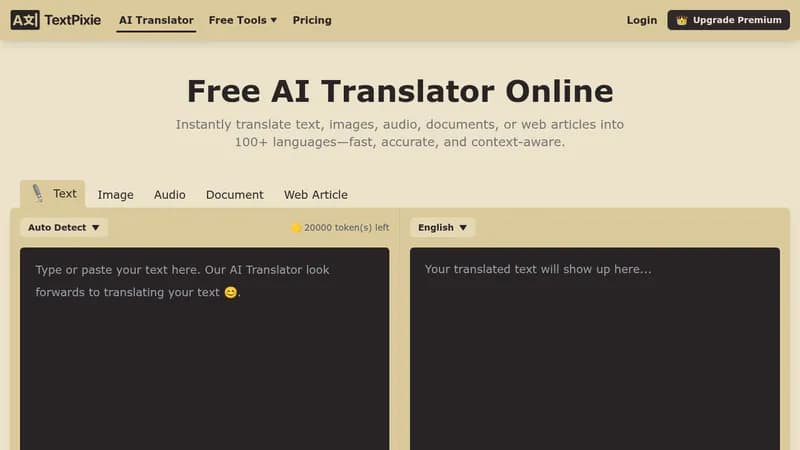Switch to the Audio tab
This screenshot has height=450, width=800.
(170, 195)
